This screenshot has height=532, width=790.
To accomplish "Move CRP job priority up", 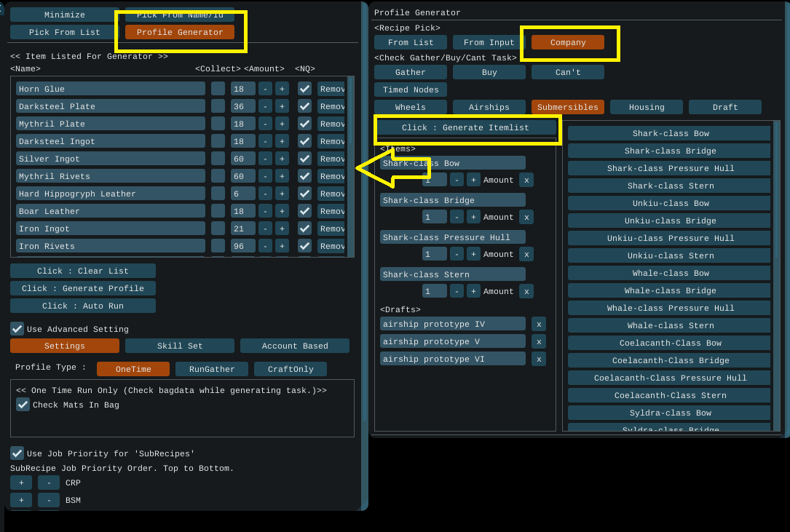I will [21, 483].
